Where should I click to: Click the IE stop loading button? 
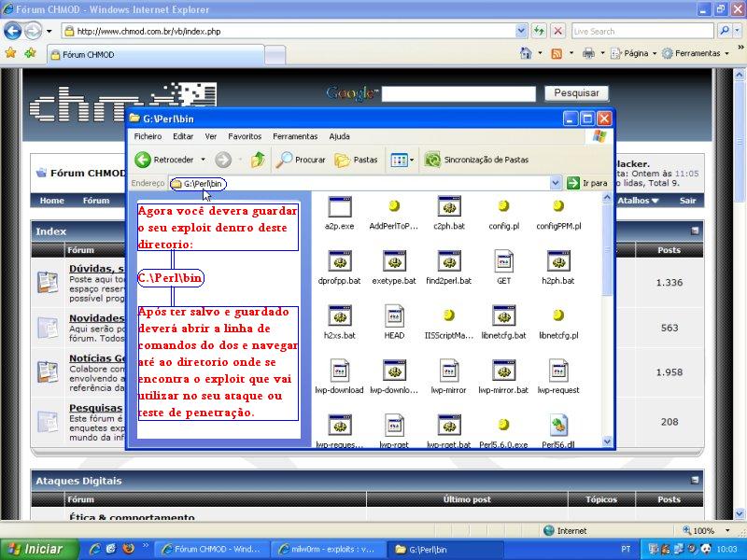[x=557, y=32]
